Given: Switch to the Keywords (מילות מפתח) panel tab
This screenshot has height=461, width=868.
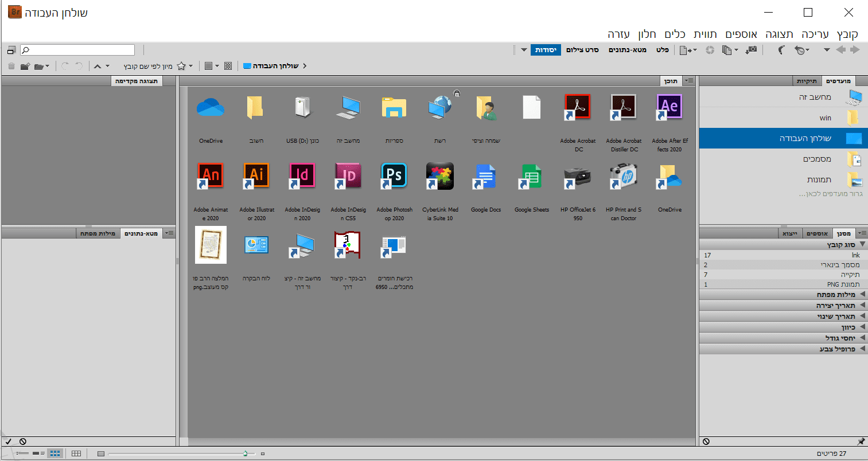Looking at the screenshot, I should click(98, 233).
